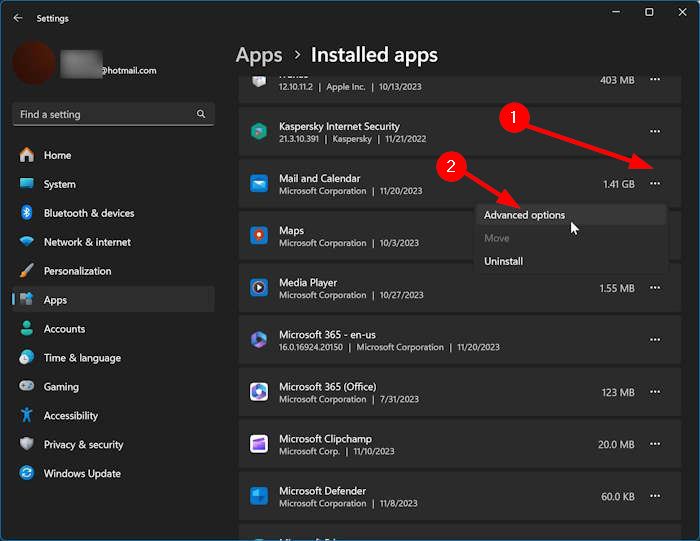
Task: Click the 1.55 MB size value
Action: (x=617, y=288)
